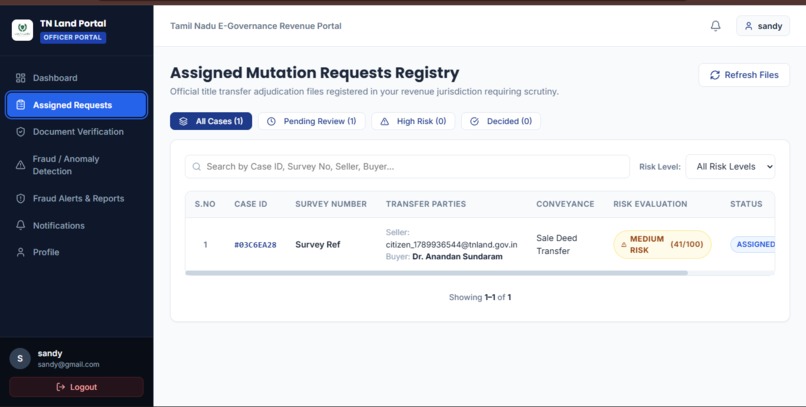Screen dimensions: 806x407
Task: Click the Sale Deed Transfer cell
Action: 557,245
